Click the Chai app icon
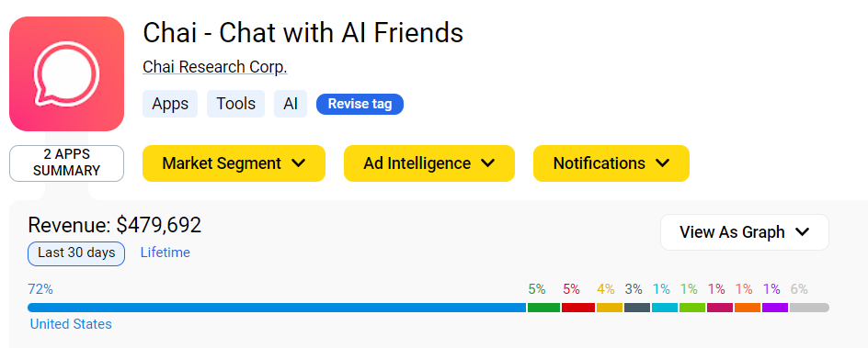Screen dimensions: 868x348 tap(66, 74)
